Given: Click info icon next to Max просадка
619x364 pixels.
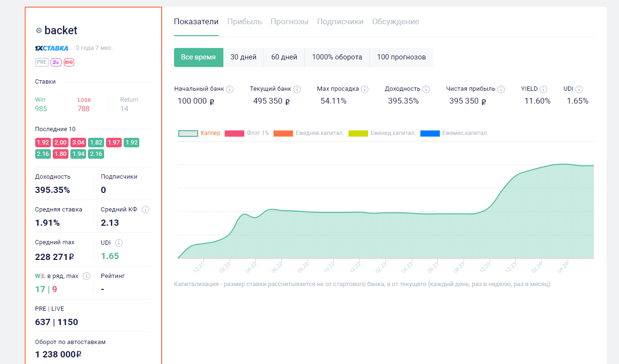Looking at the screenshot, I should point(365,89).
